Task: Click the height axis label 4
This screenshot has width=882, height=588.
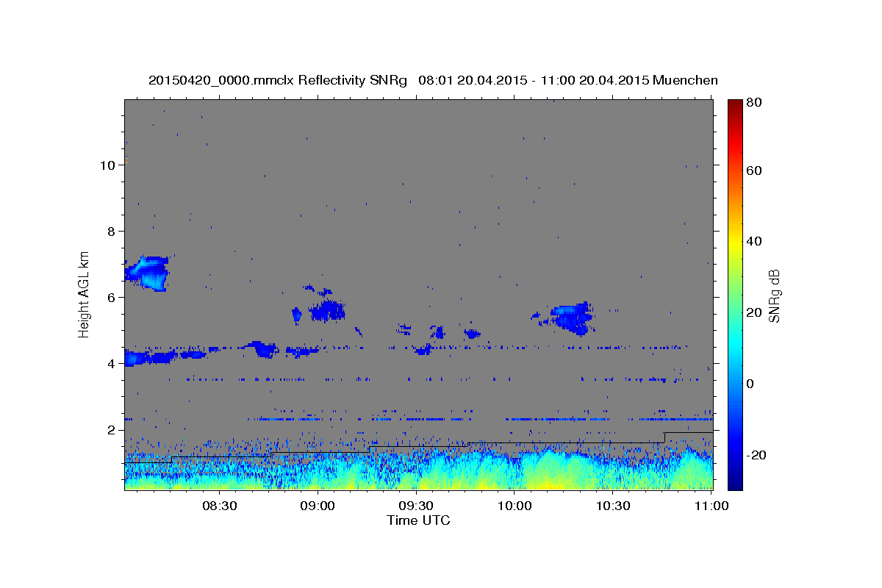Action: point(112,363)
